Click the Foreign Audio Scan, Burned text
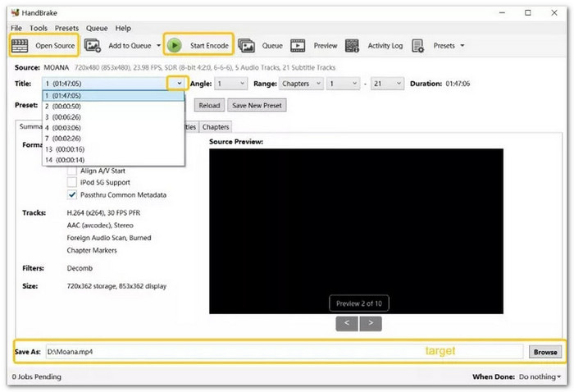The image size is (574, 392). (109, 238)
